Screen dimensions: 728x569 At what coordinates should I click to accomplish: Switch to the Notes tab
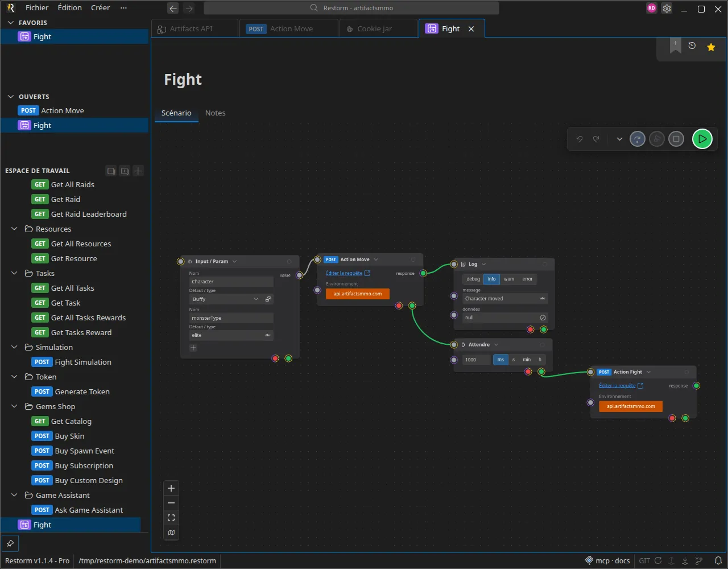tap(216, 113)
